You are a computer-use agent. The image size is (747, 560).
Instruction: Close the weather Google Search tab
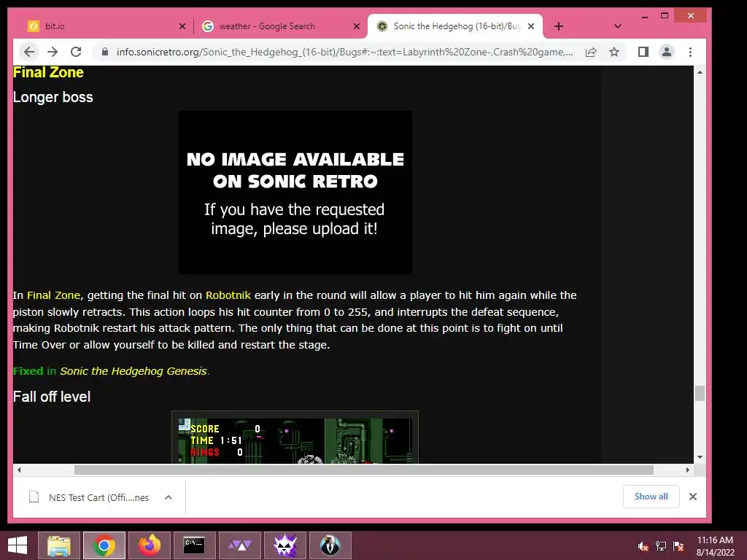tap(356, 26)
